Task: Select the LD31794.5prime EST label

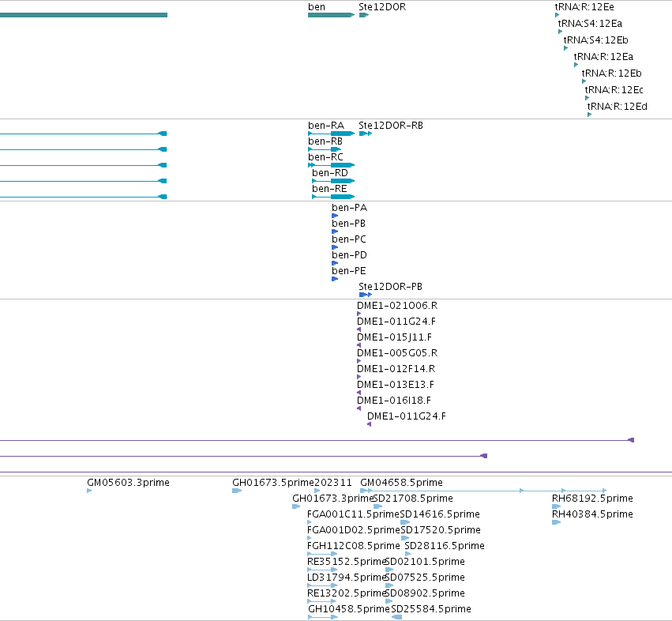Action: [347, 578]
